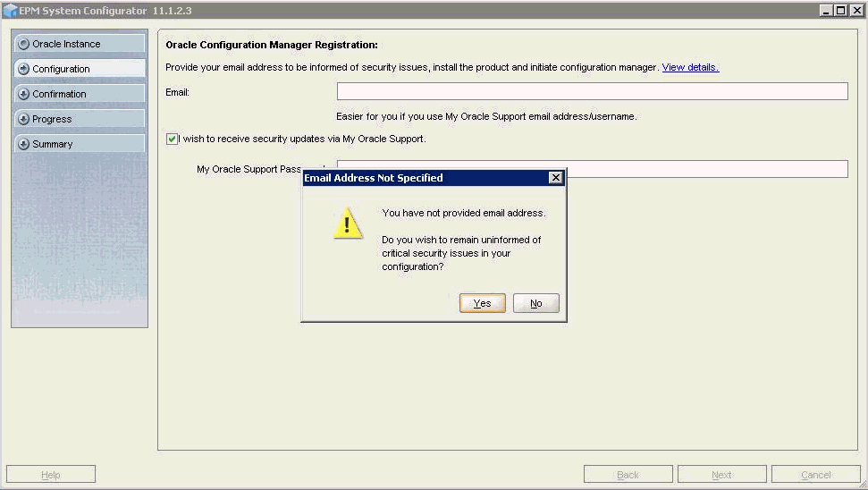The image size is (868, 490).
Task: Focus the My Oracle Support Password field
Action: pos(706,169)
